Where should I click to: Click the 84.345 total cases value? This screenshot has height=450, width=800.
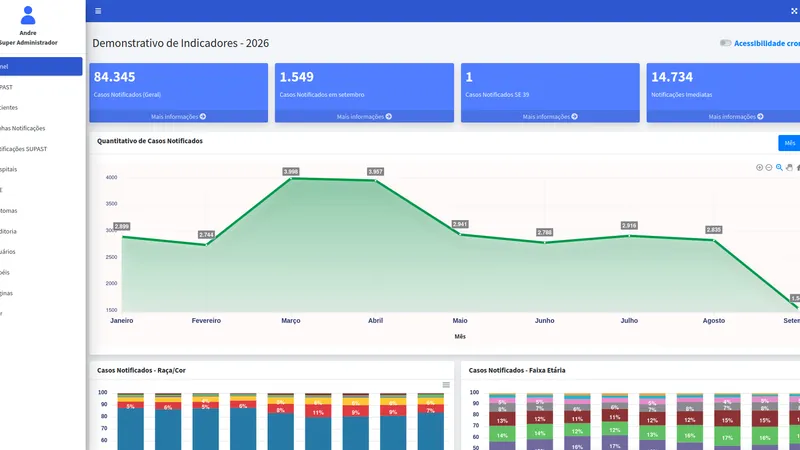(114, 77)
